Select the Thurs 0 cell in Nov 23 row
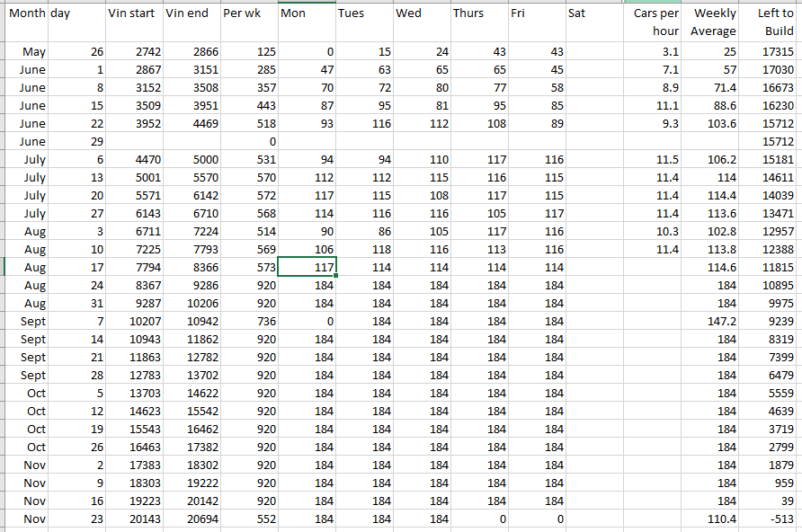 coord(478,519)
